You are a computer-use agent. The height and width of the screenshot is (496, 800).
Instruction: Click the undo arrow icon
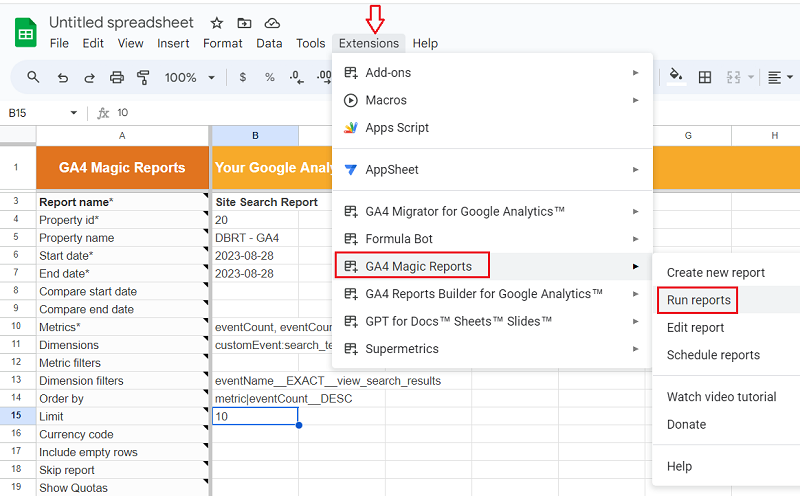(x=62, y=78)
